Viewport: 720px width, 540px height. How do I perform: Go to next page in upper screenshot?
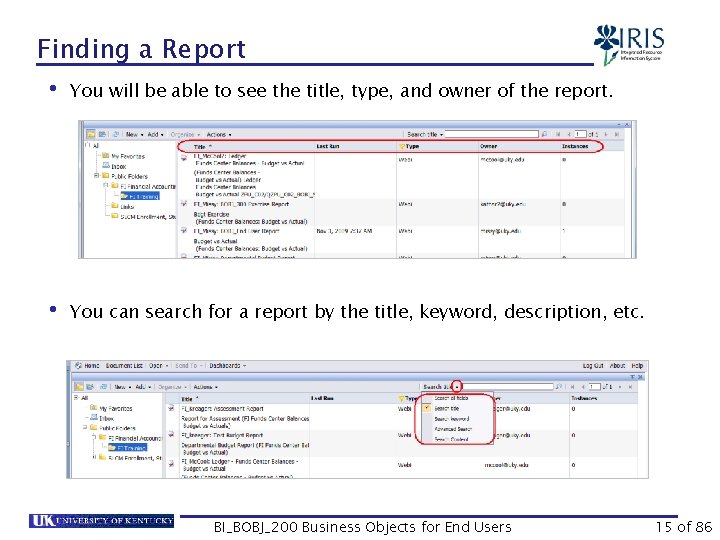coord(606,134)
